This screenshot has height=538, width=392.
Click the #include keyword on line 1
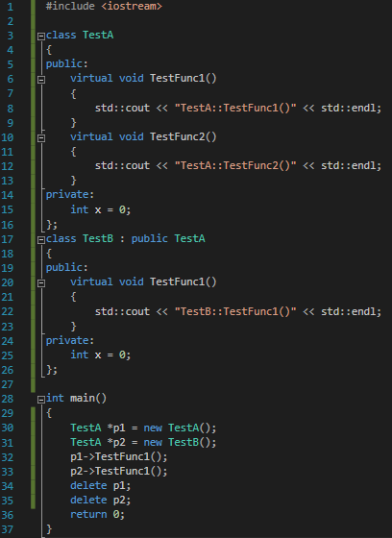70,6
